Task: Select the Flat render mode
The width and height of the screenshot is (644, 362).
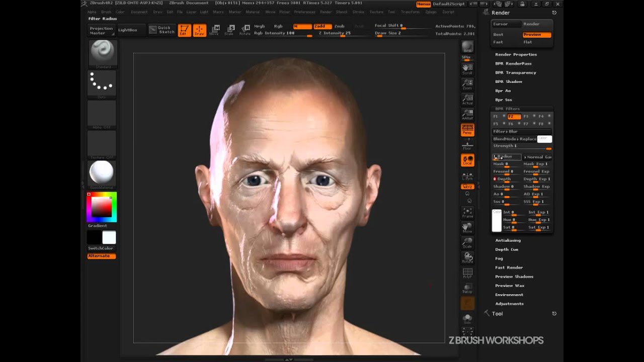Action: click(x=537, y=42)
